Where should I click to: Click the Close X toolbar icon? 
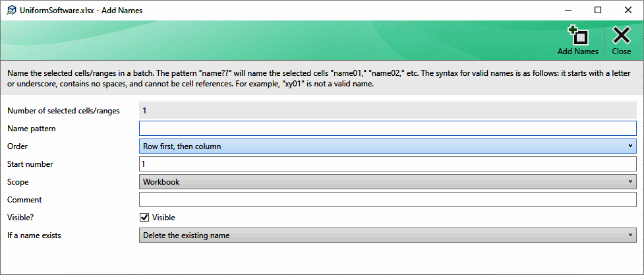click(x=622, y=36)
